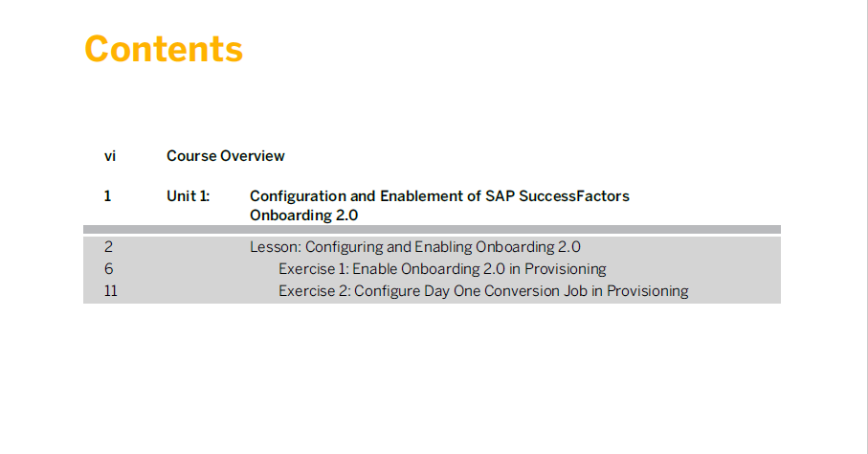Select page number 2 next to the Lesson
Image resolution: width=868 pixels, height=454 pixels.
click(108, 247)
